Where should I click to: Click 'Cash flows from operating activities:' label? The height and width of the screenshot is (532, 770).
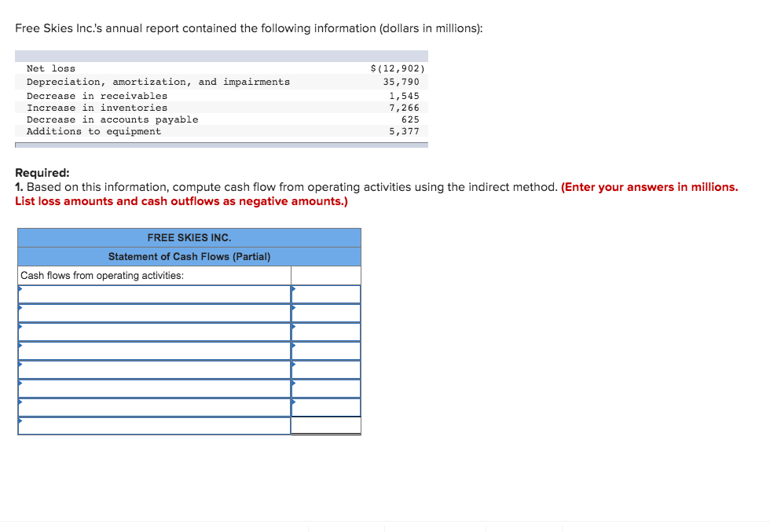coord(102,276)
